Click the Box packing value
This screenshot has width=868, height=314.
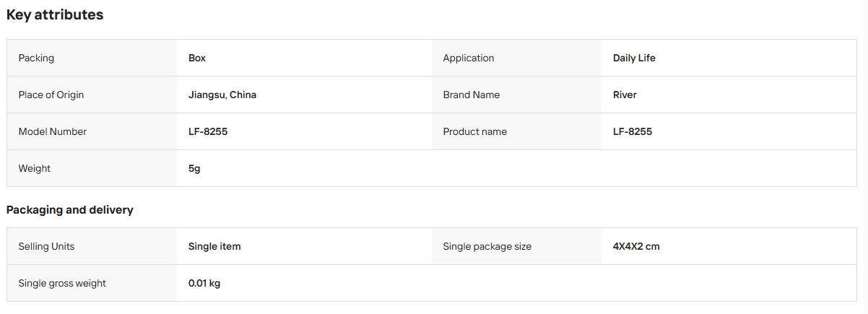[197, 58]
